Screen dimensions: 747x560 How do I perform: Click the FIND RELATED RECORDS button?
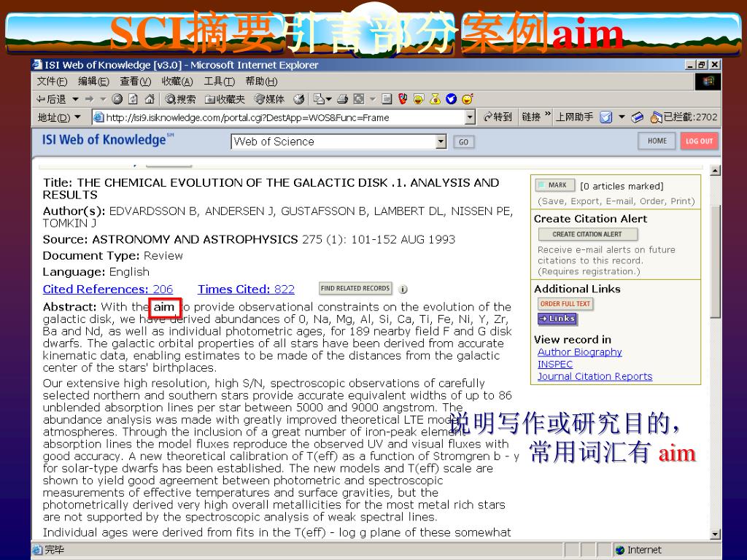tap(355, 288)
